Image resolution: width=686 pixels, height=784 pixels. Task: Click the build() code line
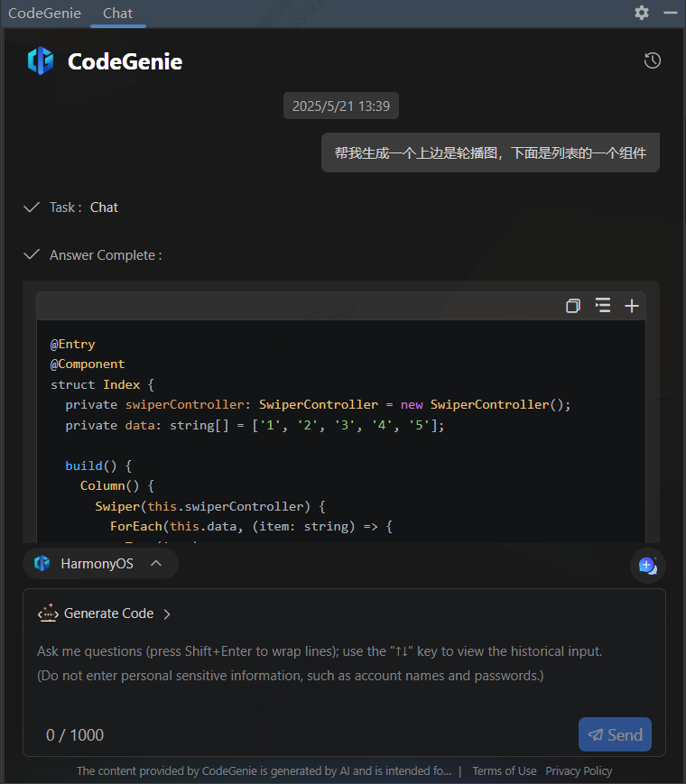pos(98,466)
